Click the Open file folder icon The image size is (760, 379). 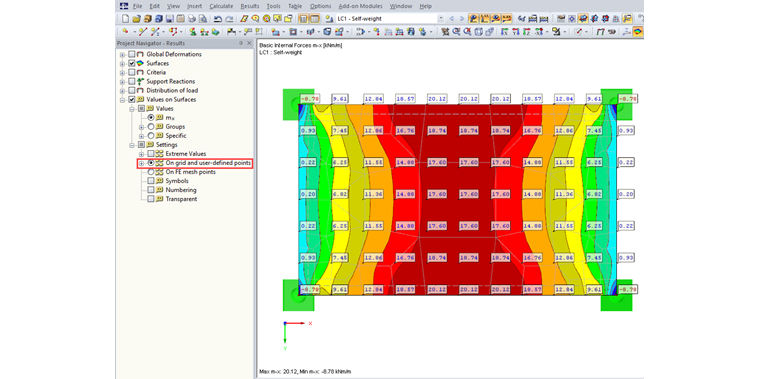coord(136,19)
